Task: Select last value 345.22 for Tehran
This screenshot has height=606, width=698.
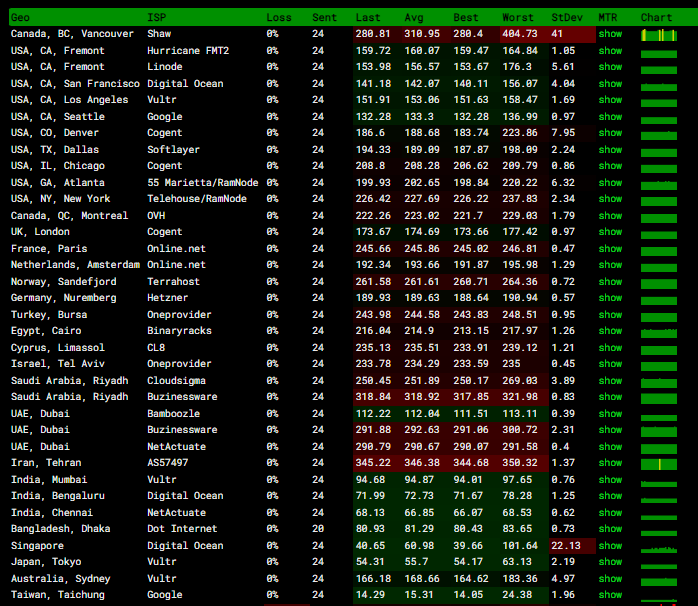Action: tap(373, 462)
